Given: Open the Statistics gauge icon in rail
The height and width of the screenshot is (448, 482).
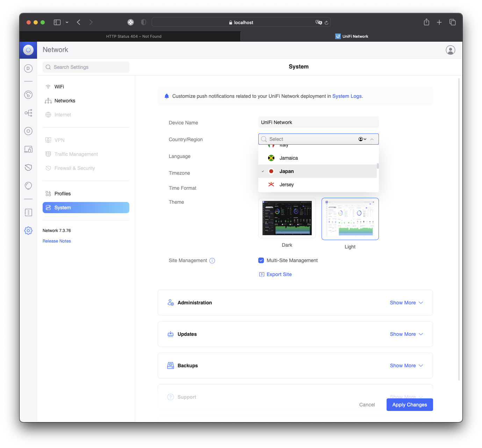Looking at the screenshot, I should coord(28,95).
